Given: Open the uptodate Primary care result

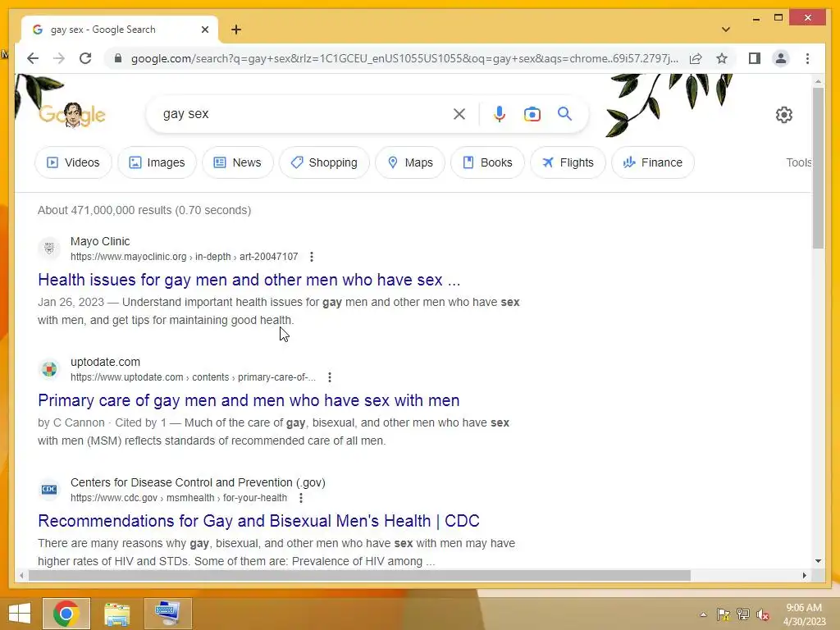Looking at the screenshot, I should point(249,400).
